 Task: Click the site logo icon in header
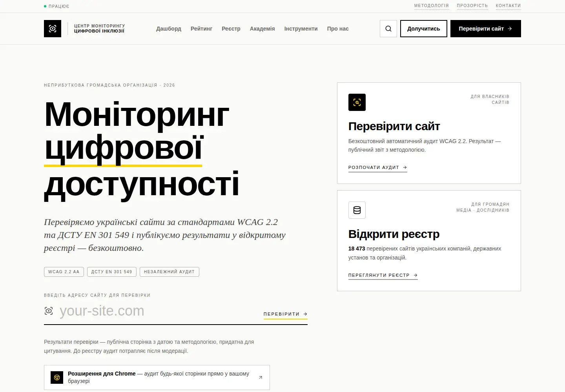pos(53,29)
